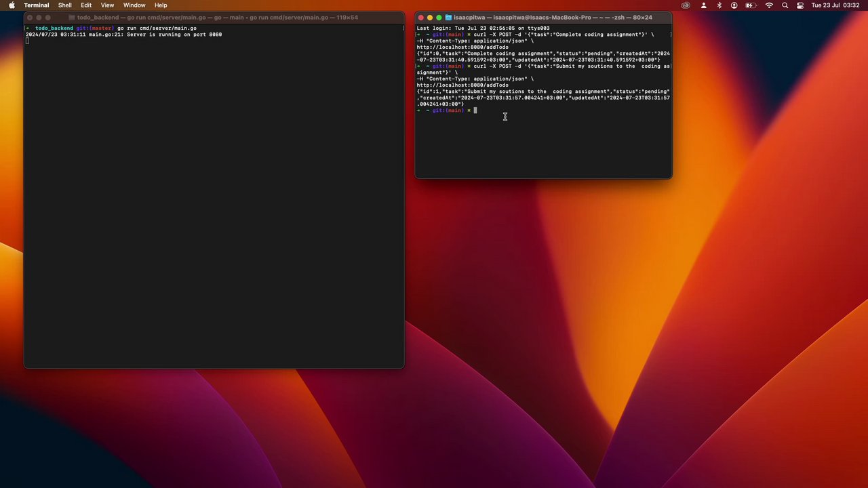This screenshot has height=488, width=868.
Task: Open the Window menu
Action: [x=134, y=5]
